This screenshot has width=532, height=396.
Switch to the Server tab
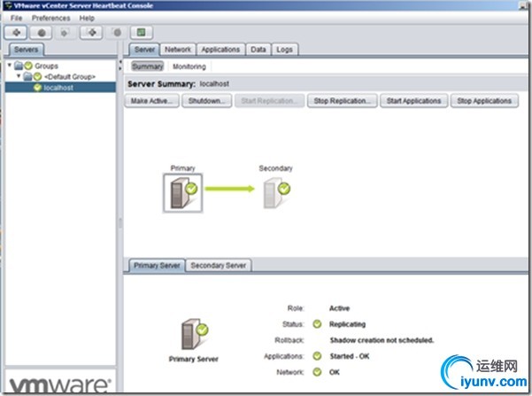[144, 50]
